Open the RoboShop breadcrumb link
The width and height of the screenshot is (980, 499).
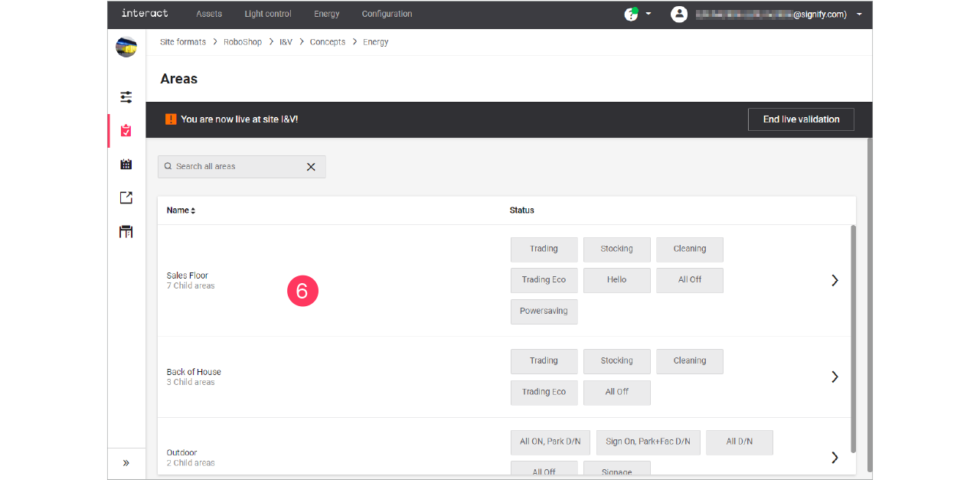[x=243, y=42]
